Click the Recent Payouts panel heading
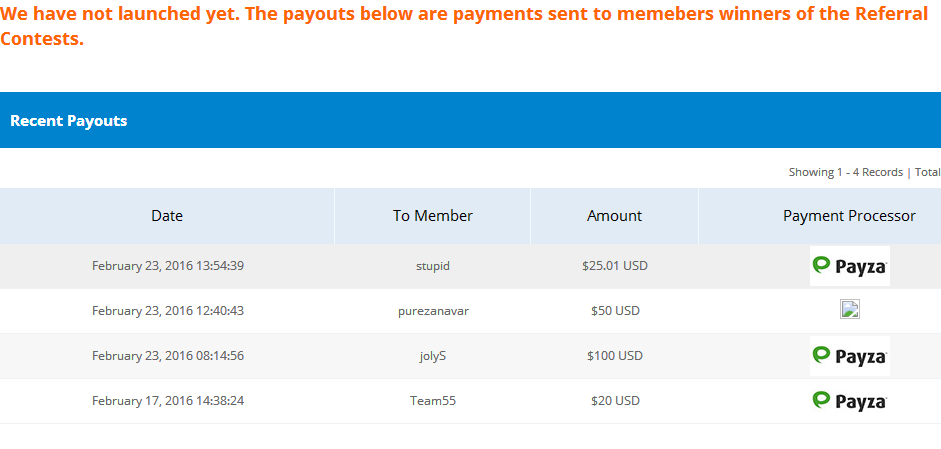The height and width of the screenshot is (449, 941). [69, 121]
